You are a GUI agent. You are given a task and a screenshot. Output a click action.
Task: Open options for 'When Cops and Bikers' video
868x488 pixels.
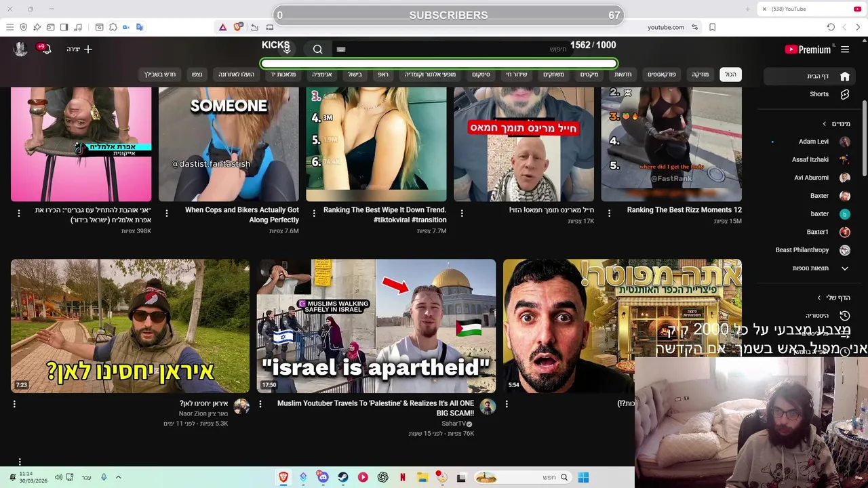coord(166,213)
